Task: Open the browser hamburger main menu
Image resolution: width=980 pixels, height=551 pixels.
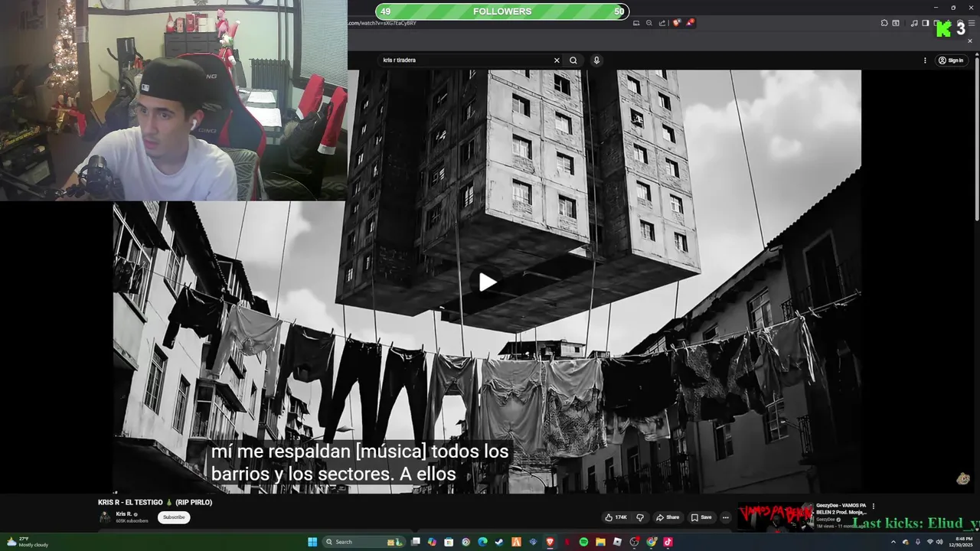Action: (x=972, y=23)
